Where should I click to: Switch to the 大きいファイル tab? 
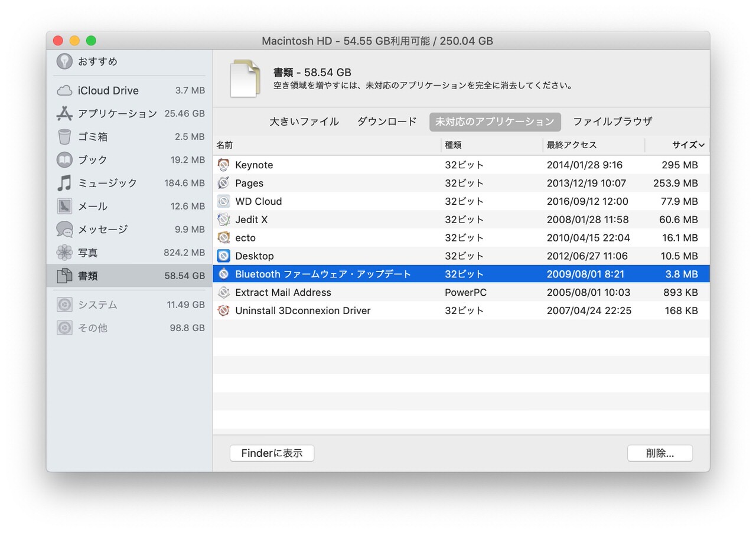[x=304, y=122]
